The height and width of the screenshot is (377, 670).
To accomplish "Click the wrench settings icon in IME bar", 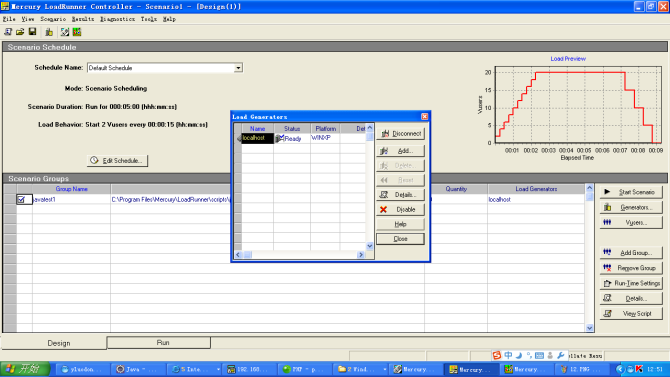I will (x=561, y=355).
